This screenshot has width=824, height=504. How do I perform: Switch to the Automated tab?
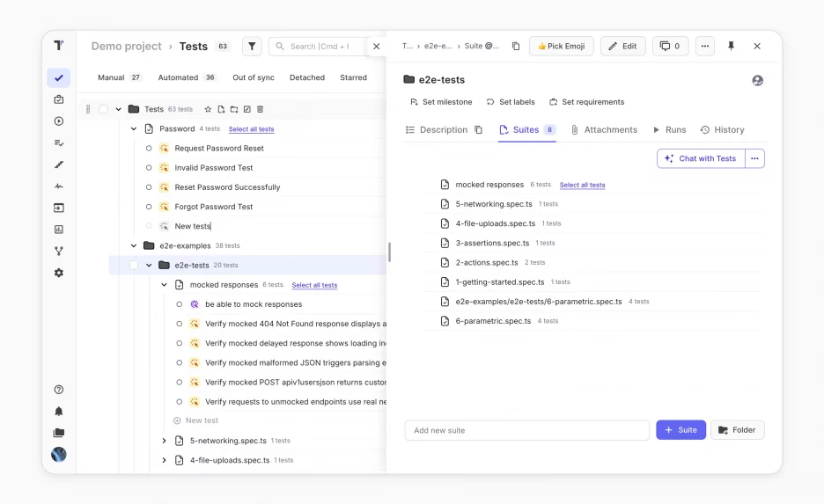click(187, 77)
